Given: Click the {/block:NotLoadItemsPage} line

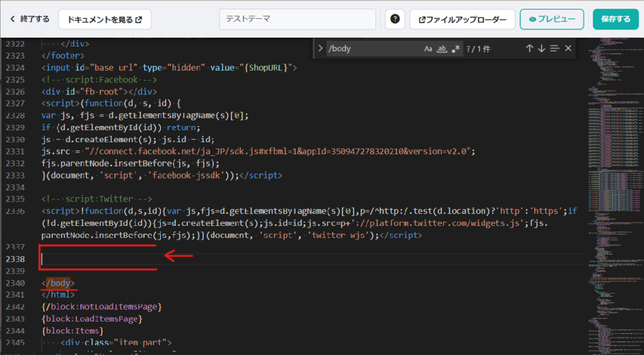Looking at the screenshot, I should (x=101, y=307).
